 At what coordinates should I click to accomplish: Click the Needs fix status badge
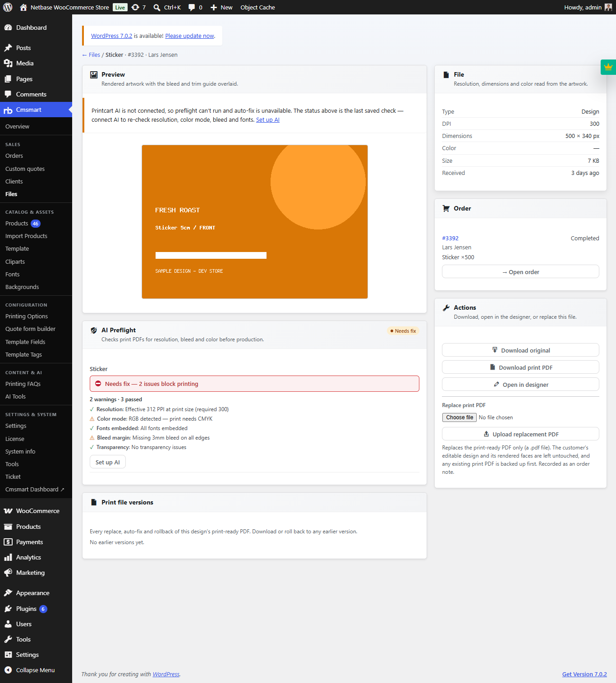[x=403, y=331]
